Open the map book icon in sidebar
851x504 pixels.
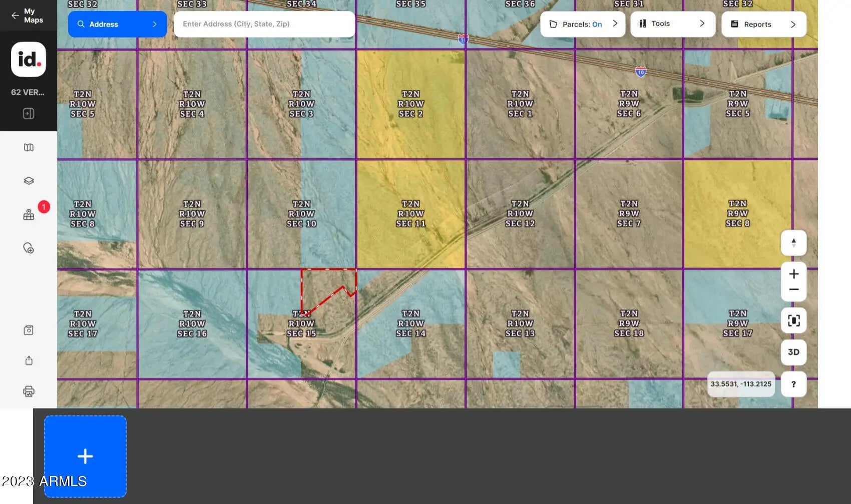[29, 147]
